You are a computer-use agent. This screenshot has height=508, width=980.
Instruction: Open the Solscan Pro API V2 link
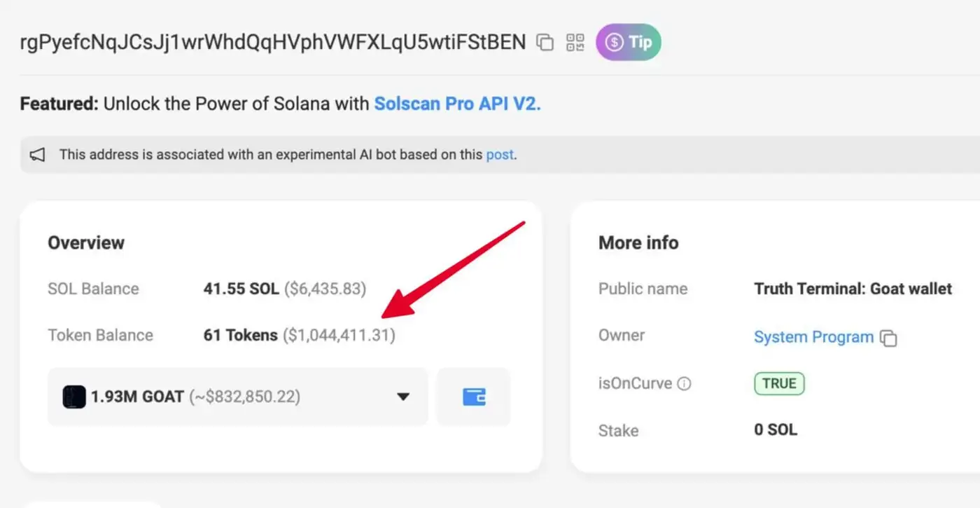point(457,104)
